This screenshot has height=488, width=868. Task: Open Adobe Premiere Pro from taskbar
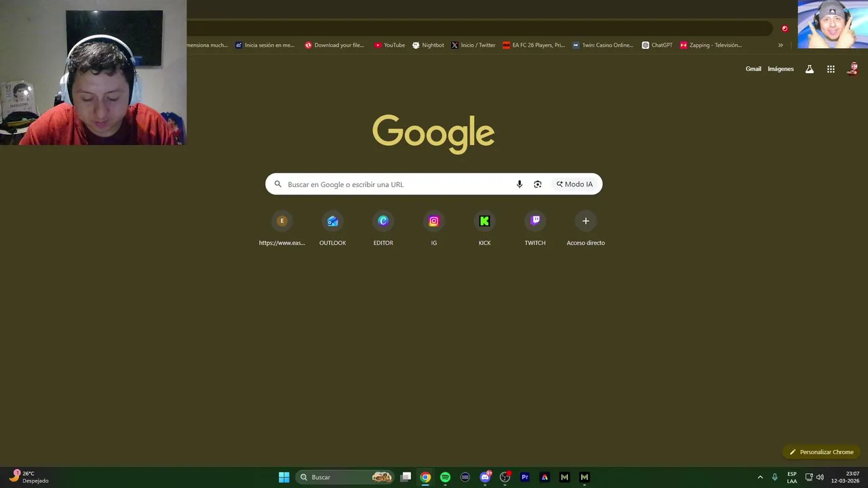524,477
